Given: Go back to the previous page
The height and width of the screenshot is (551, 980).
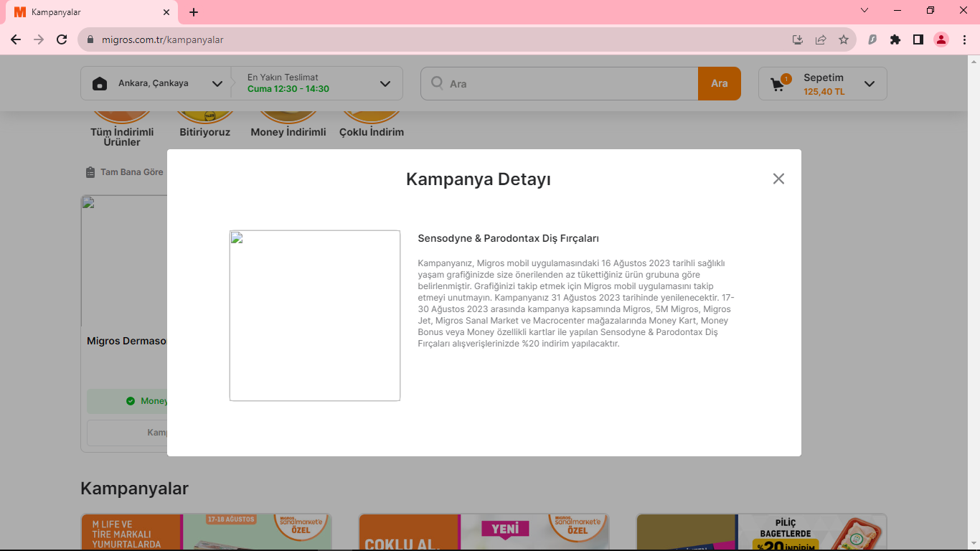Looking at the screenshot, I should [x=16, y=39].
